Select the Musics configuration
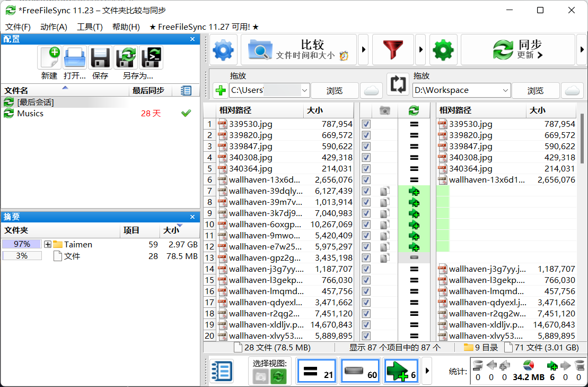The height and width of the screenshot is (387, 588). pos(101,114)
